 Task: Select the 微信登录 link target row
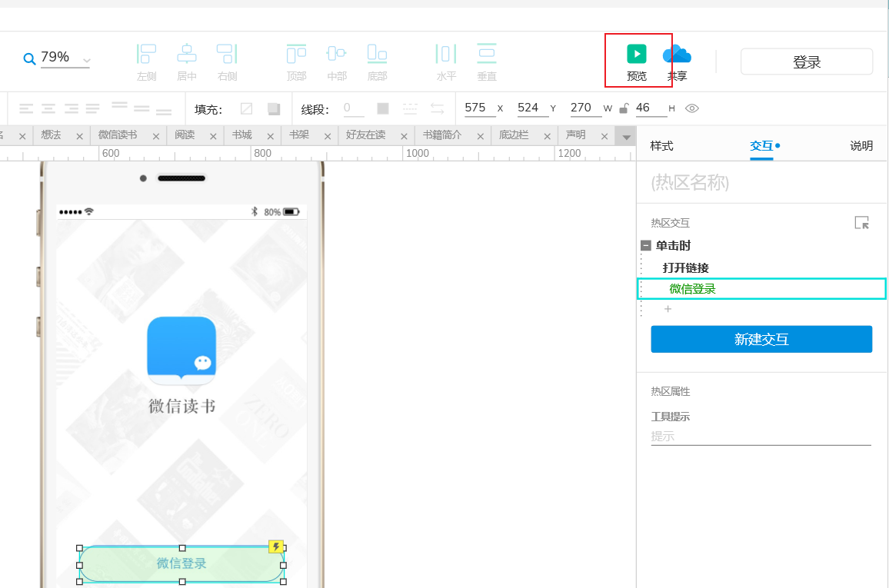pyautogui.click(x=762, y=289)
